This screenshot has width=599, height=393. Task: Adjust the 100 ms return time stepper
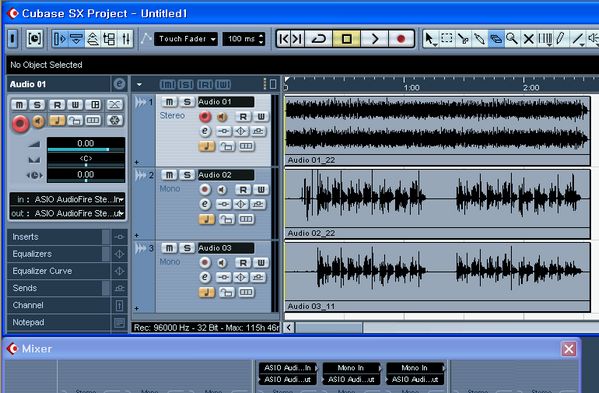(x=261, y=39)
